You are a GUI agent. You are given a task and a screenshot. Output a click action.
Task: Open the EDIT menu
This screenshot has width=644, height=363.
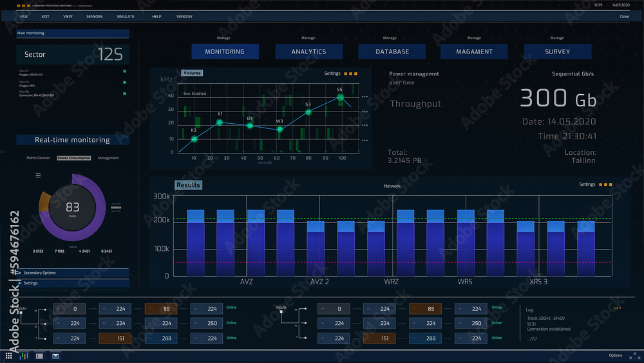(45, 17)
